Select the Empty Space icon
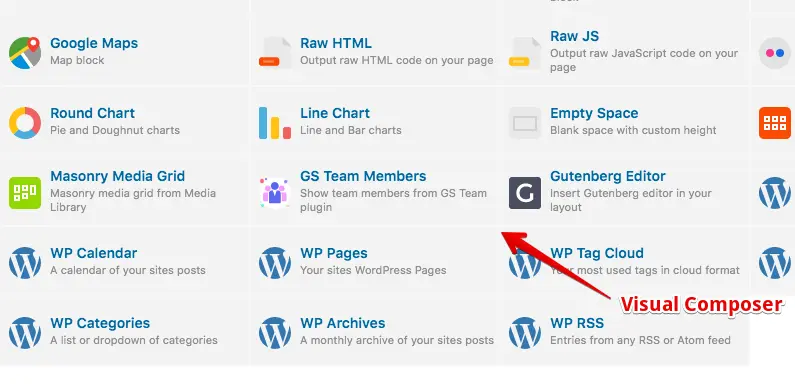 click(x=525, y=123)
